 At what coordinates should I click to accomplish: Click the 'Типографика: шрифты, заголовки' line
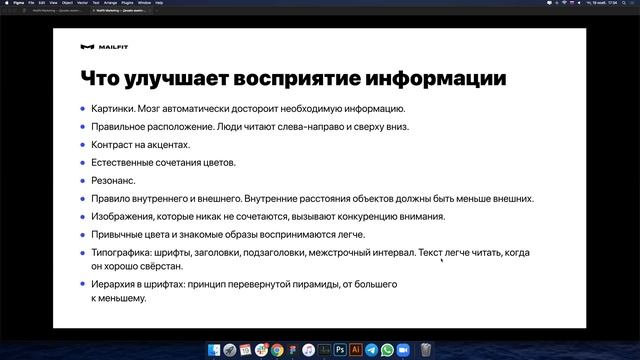[310, 253]
